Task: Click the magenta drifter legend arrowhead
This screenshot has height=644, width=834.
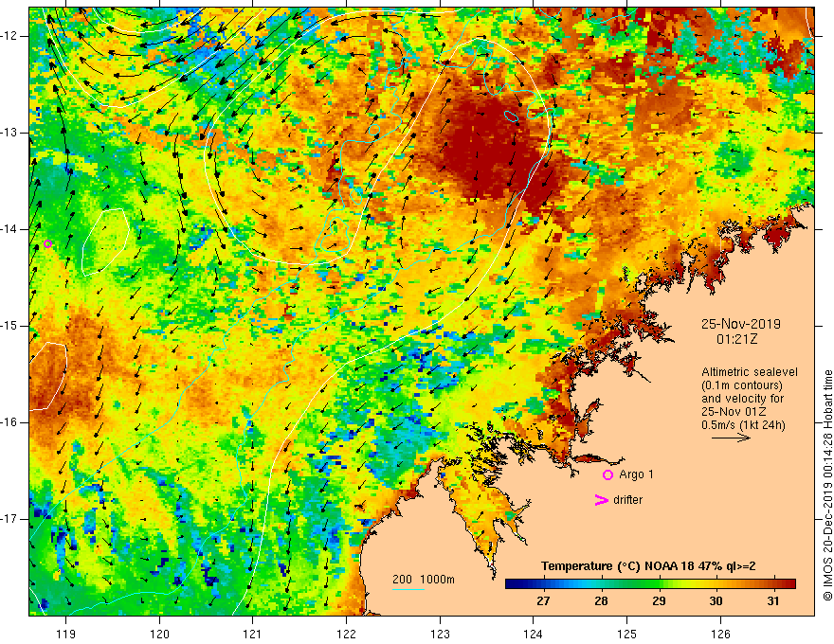Action: pos(601,500)
